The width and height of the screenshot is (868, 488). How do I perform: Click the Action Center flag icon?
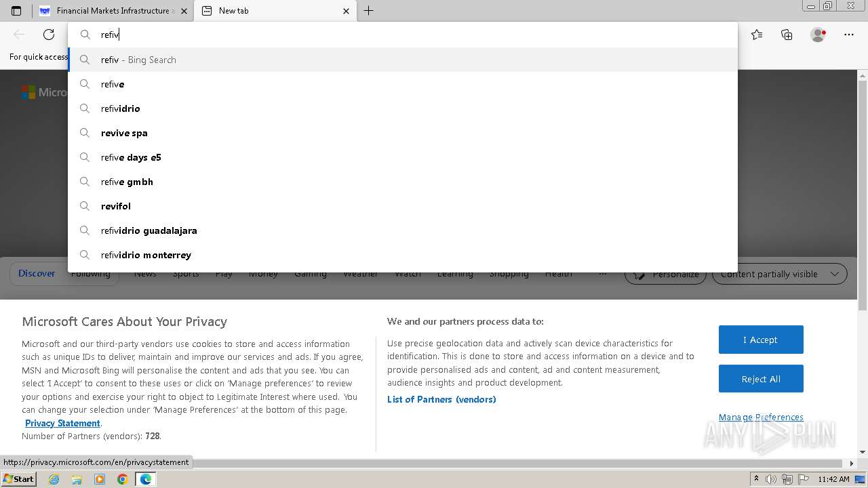(803, 479)
